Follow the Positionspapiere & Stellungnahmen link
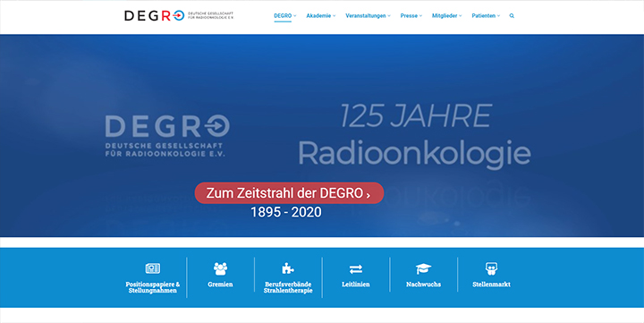Viewport: 644px width, 323px height. (x=153, y=287)
